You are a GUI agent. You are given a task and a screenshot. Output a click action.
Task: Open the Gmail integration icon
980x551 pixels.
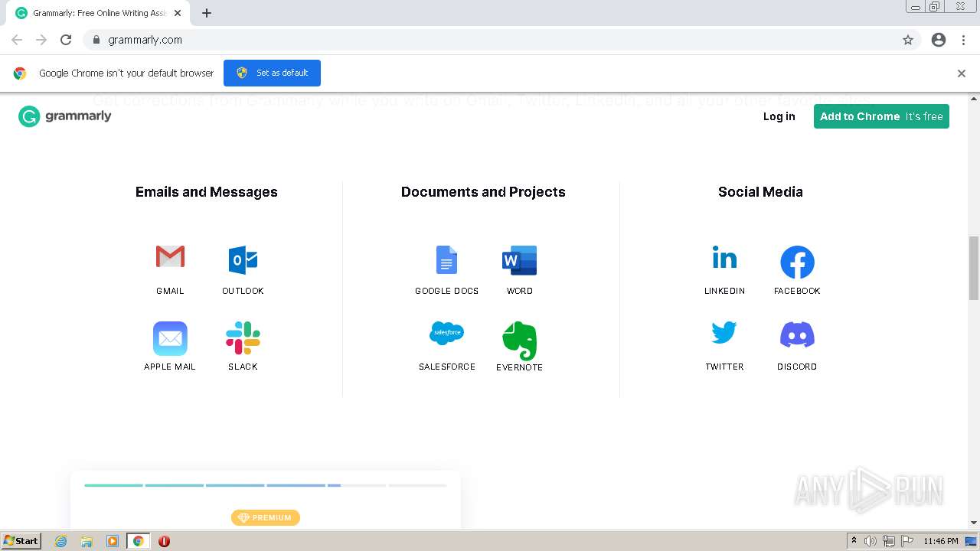point(170,257)
